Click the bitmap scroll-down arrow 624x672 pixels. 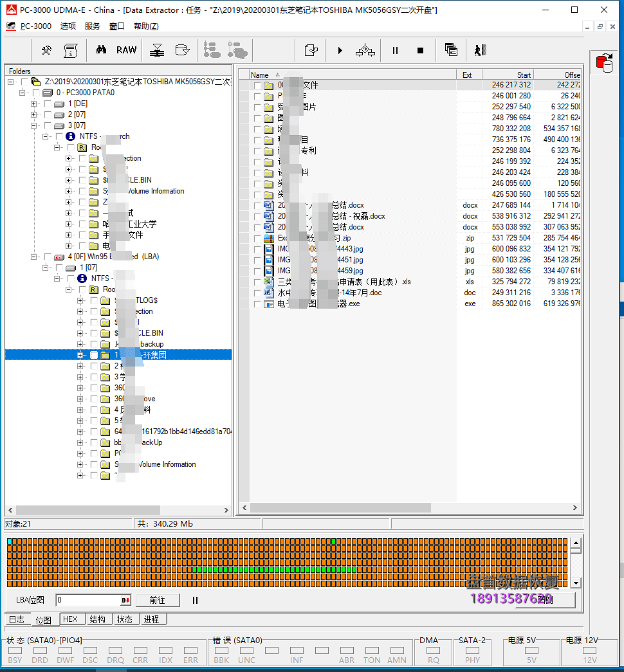pos(576,583)
